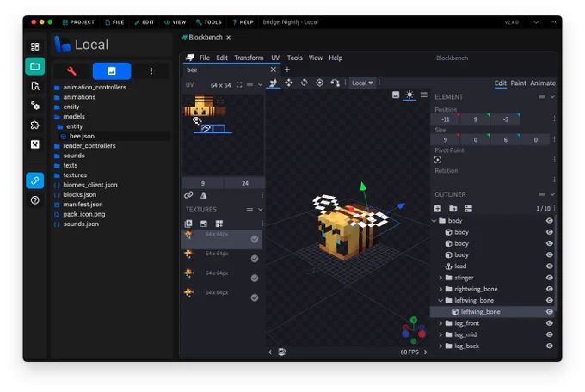This screenshot has width=585, height=392.
Task: Open the extensions puzzle icon in sidebar
Action: (x=34, y=125)
